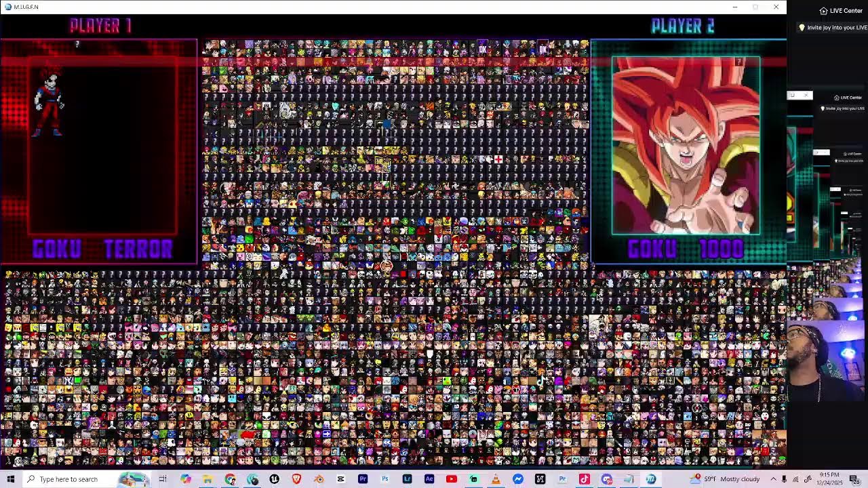The image size is (868, 488).
Task: Click the GOKU TERROR name label
Action: 102,249
